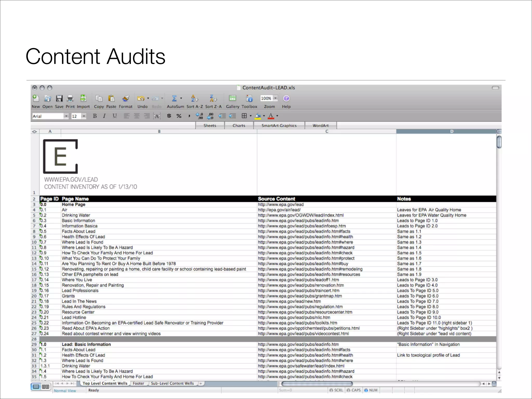Open the Gallery icon
This screenshot has width=532, height=399.
(232, 98)
